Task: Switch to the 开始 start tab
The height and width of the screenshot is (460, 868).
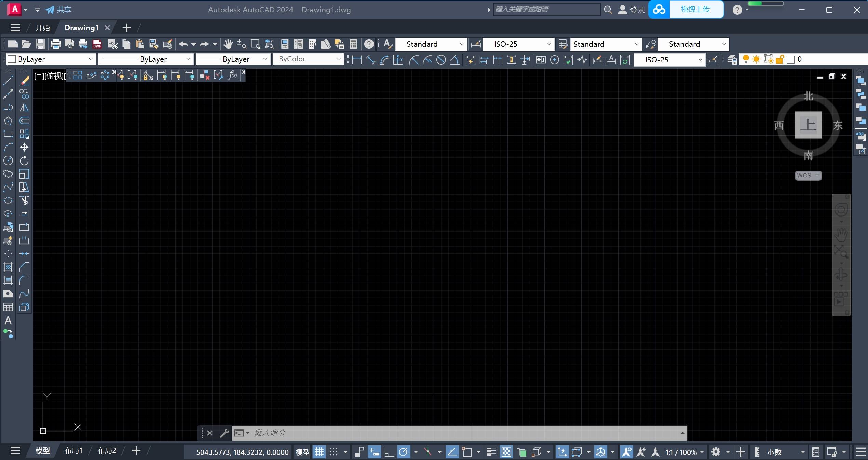Action: pyautogui.click(x=43, y=28)
